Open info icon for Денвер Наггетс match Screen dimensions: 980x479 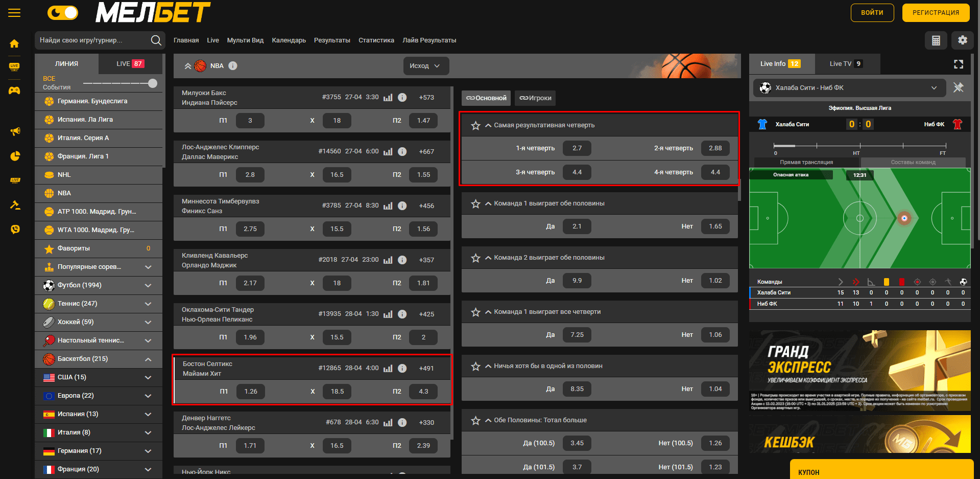[402, 422]
